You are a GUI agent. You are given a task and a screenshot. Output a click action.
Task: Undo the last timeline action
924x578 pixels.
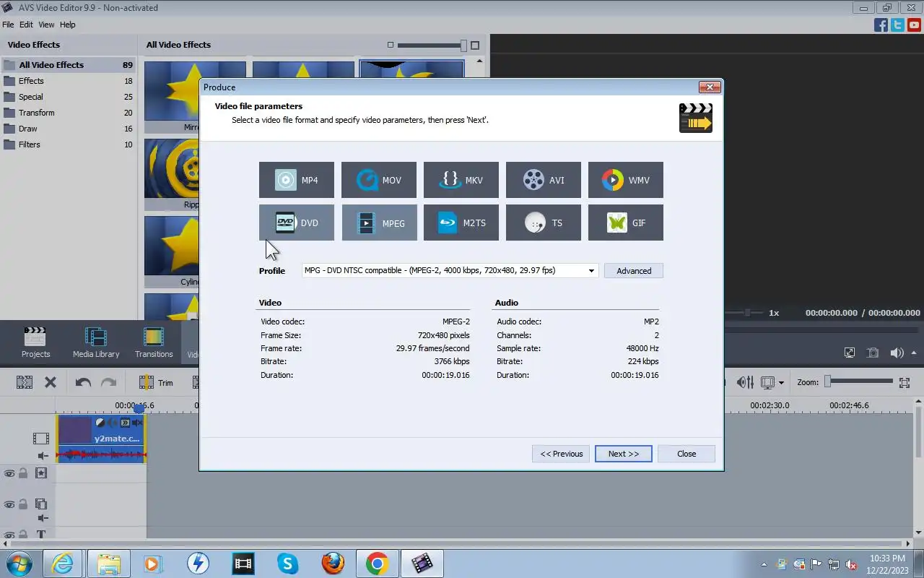click(83, 382)
